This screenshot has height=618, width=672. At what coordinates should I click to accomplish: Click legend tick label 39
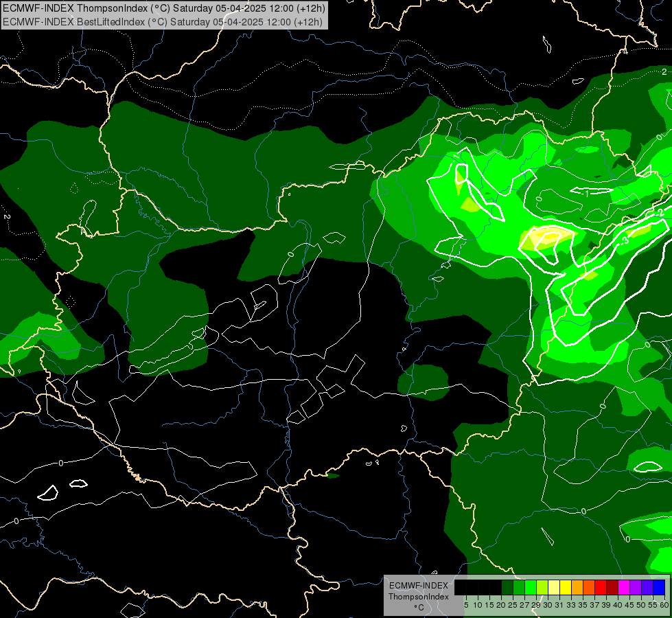[606, 605]
